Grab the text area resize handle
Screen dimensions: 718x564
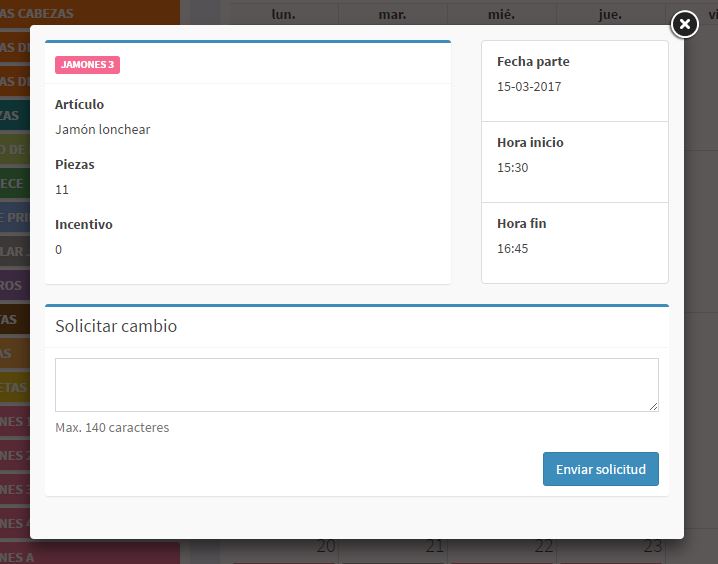tap(653, 406)
